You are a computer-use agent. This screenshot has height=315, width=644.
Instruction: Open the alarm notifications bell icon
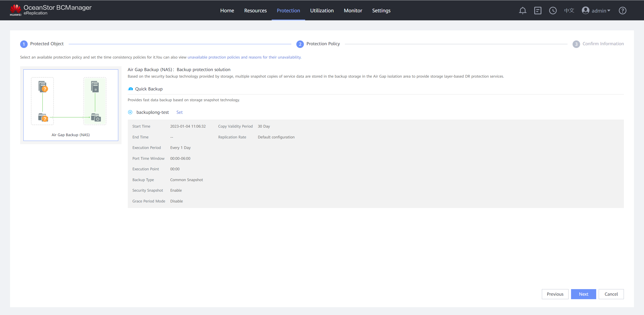[522, 11]
